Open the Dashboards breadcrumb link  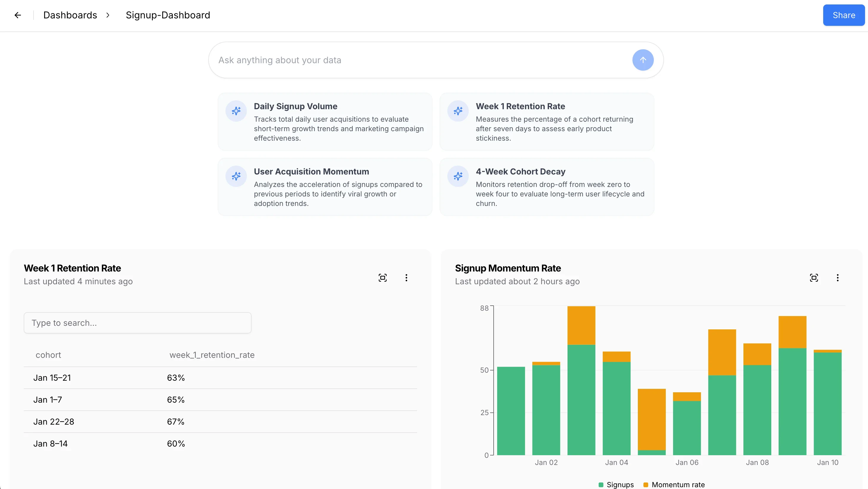70,15
